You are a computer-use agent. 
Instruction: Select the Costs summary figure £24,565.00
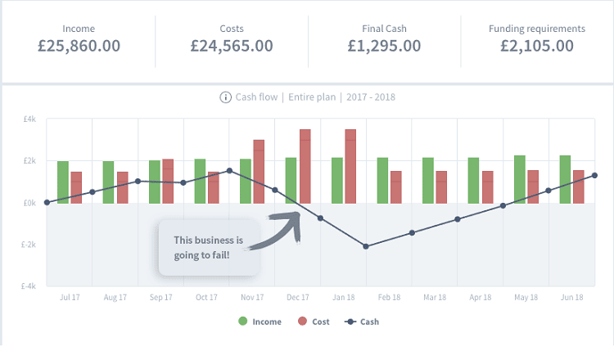click(x=232, y=46)
